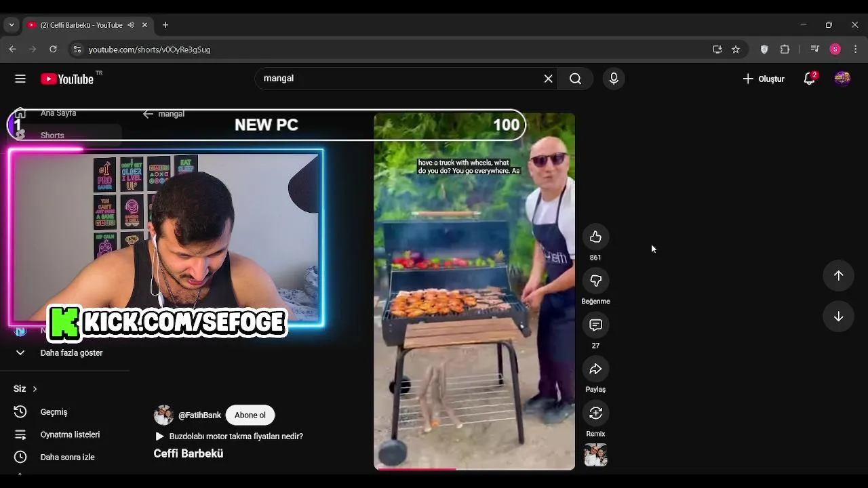Go to the previous short with up arrow
Screen dimensions: 868x488
[x=838, y=275]
